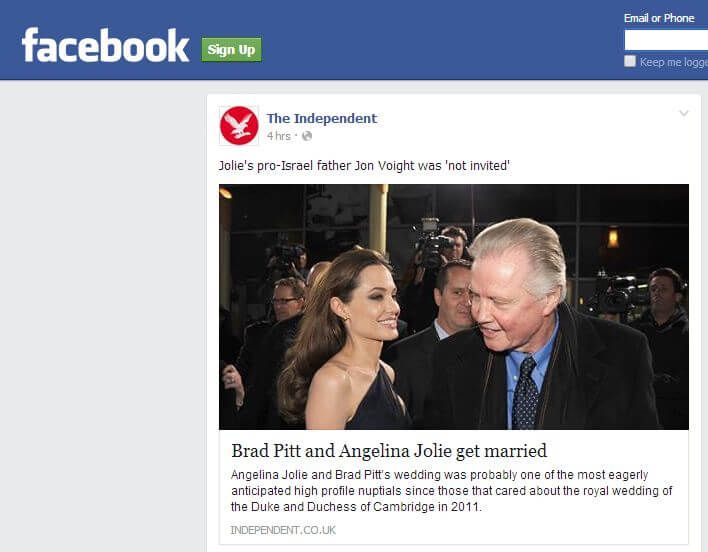Focus the Email or Phone input field

666,40
